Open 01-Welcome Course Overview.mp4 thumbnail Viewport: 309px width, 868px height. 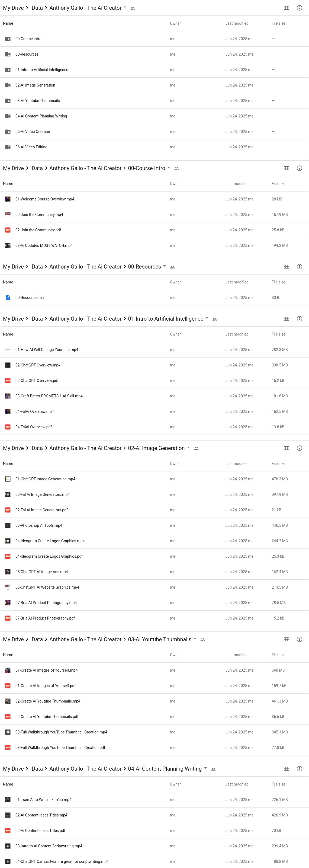pyautogui.click(x=8, y=199)
